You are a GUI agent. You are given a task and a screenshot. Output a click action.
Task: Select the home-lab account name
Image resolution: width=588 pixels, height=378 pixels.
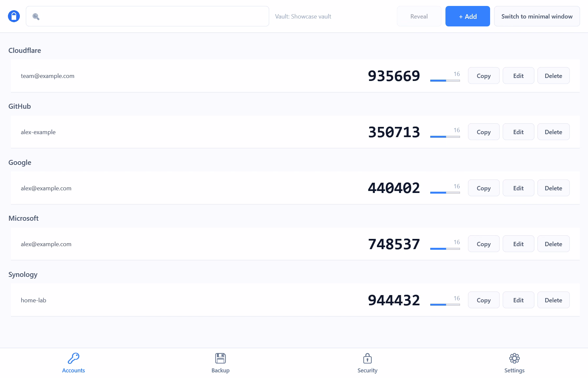[33, 300]
